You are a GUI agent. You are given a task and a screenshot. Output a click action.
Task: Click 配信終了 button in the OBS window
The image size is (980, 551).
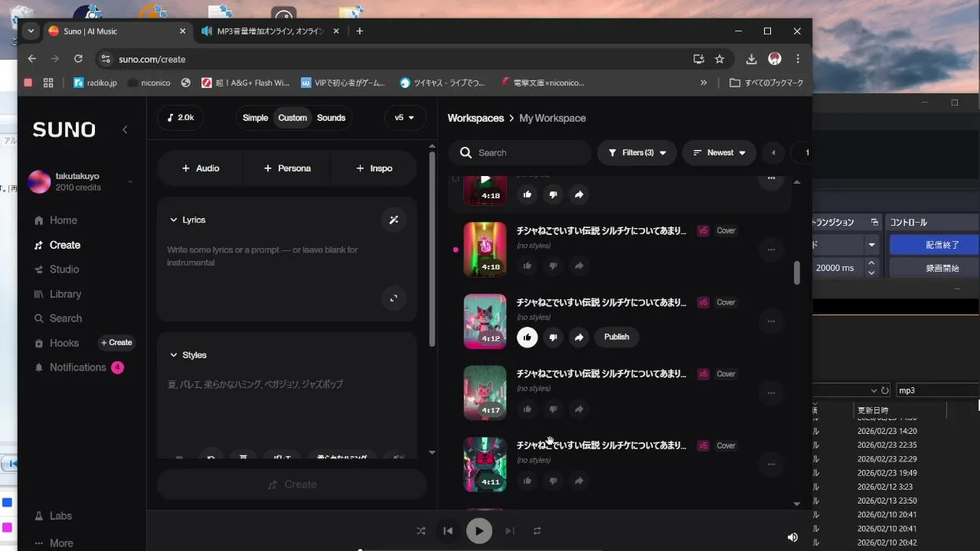pyautogui.click(x=942, y=245)
